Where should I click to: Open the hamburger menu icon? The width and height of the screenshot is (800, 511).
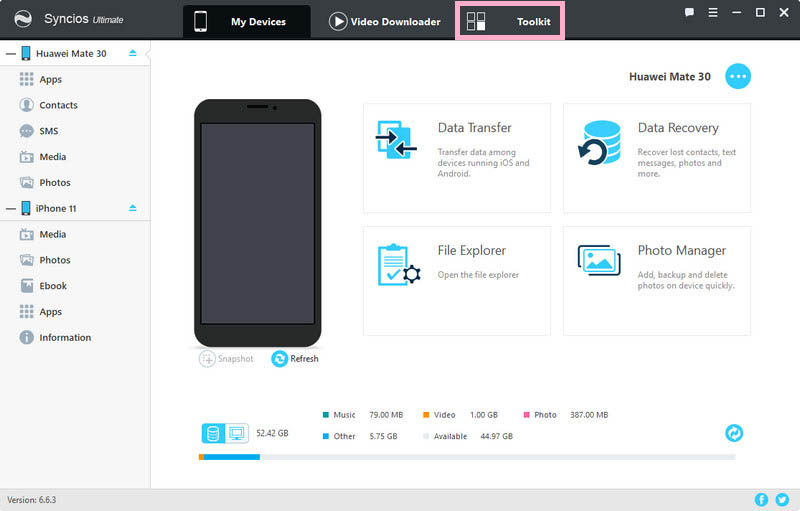(x=713, y=12)
